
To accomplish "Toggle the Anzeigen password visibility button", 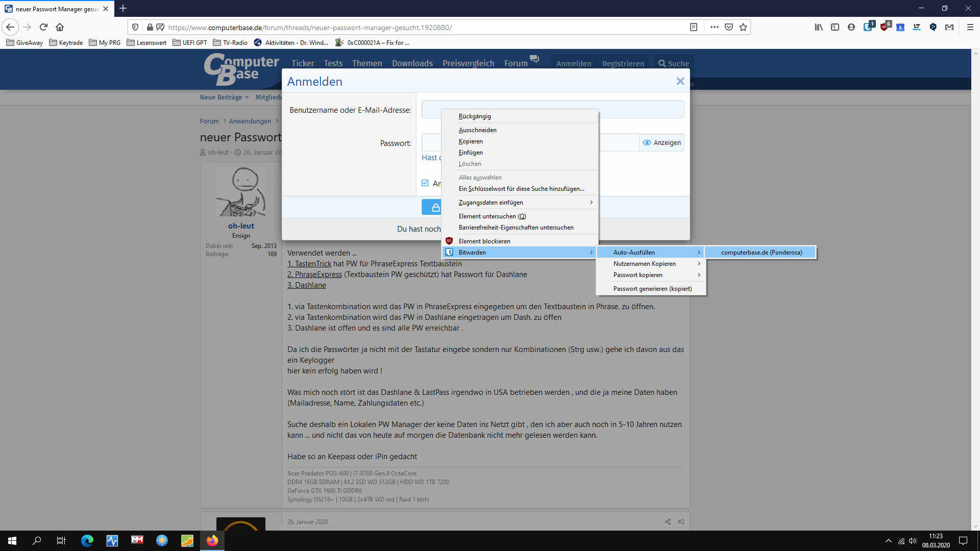I will (x=661, y=143).
